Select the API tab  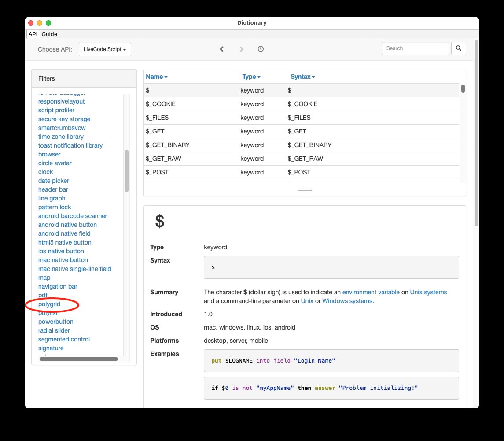tap(33, 34)
